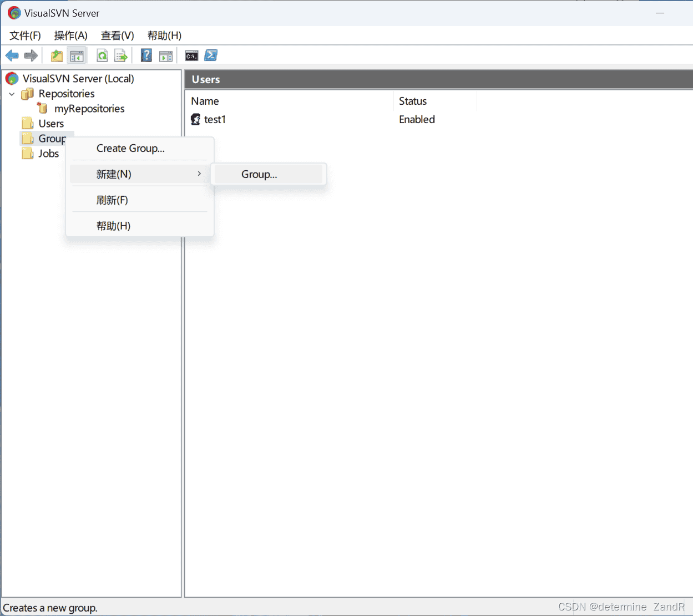The image size is (693, 616).
Task: Click the forward navigation arrow
Action: click(x=31, y=55)
